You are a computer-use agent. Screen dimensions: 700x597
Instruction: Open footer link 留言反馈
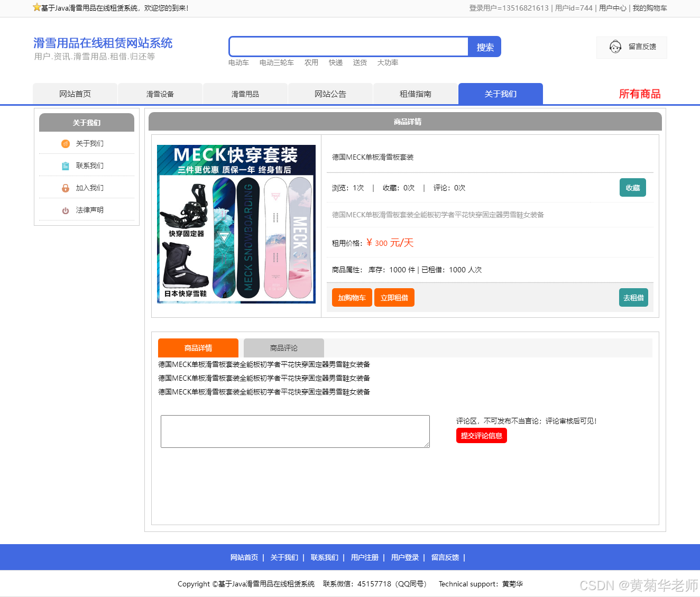445,557
